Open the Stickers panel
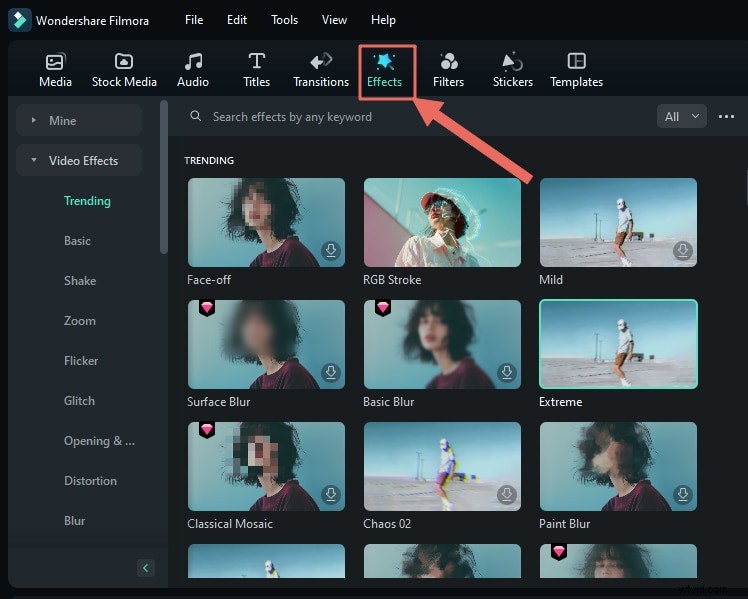This screenshot has width=748, height=599. pos(512,62)
